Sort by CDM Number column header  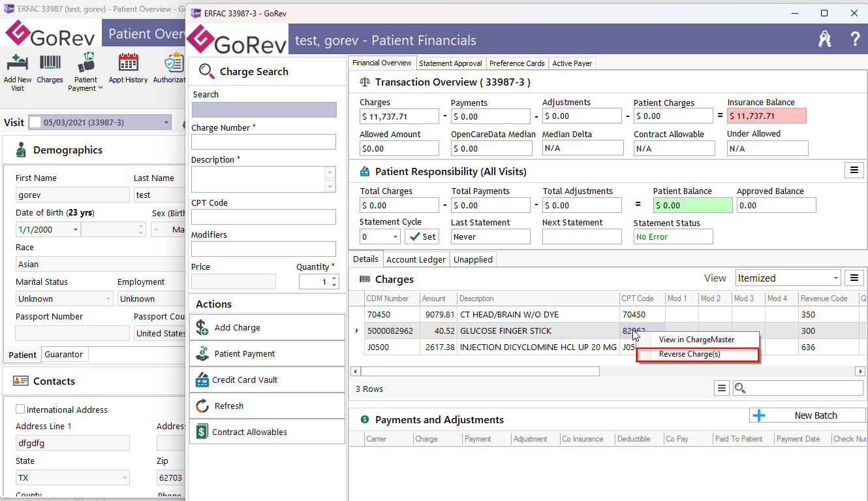click(x=392, y=299)
